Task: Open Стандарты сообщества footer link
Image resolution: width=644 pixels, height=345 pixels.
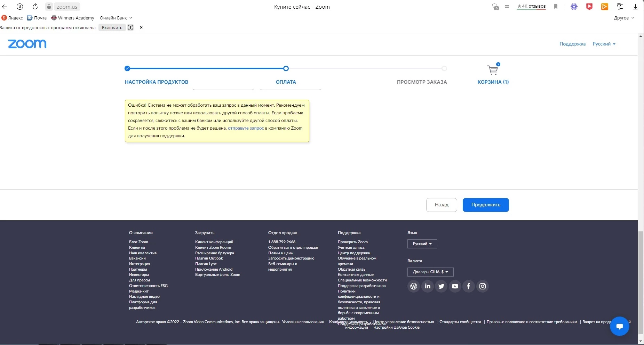Action: [x=460, y=322]
